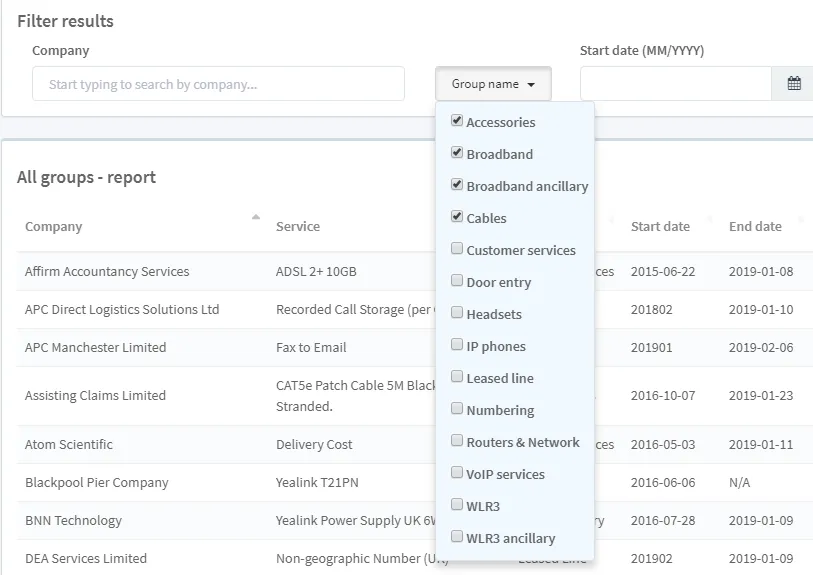Enable the Customer services checkbox
Screen dimensions: 813x575
457,250
